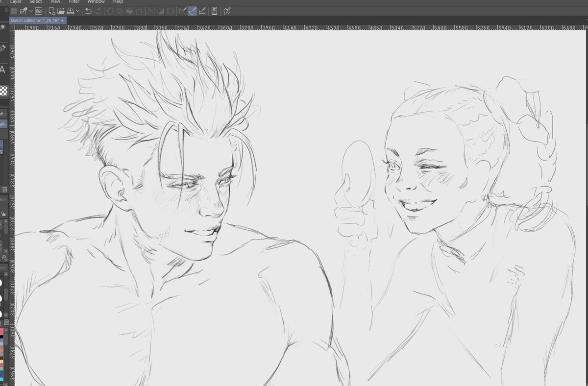The image size is (588, 386).
Task: Redo the undone action
Action: (98, 11)
